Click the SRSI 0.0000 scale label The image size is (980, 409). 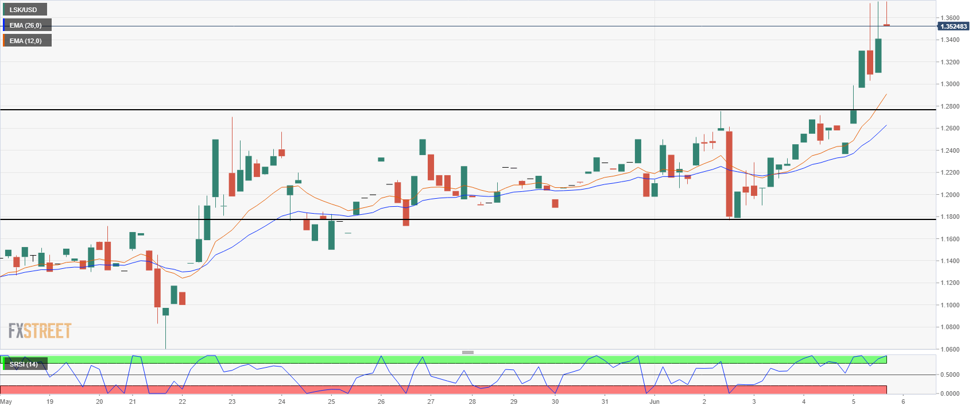[949, 394]
